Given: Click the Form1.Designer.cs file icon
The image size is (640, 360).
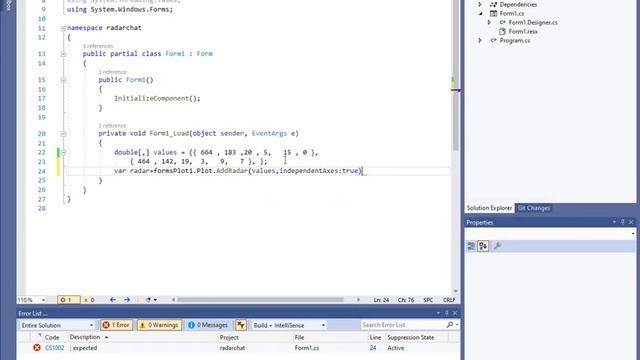Looking at the screenshot, I should pos(502,22).
